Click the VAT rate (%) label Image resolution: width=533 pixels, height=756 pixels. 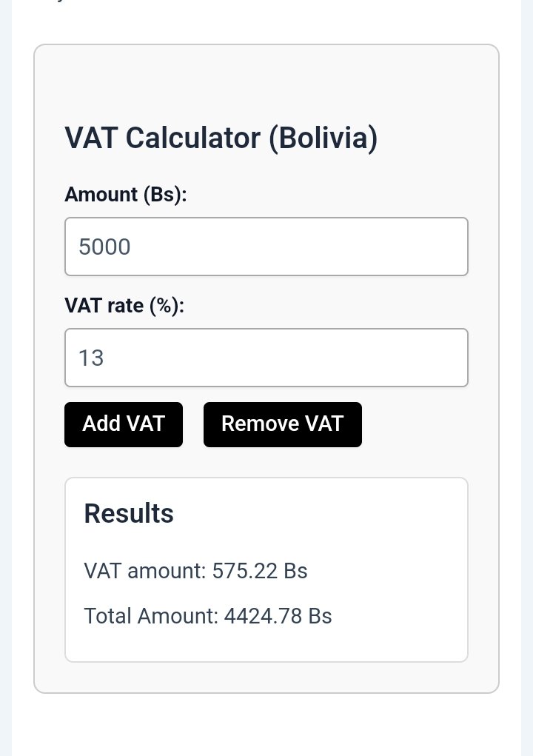click(x=124, y=306)
